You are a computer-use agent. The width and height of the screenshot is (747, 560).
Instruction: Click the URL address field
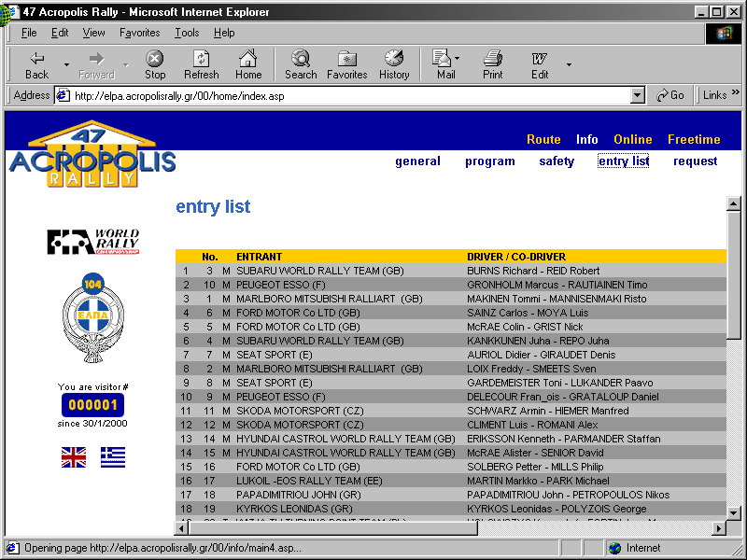350,96
